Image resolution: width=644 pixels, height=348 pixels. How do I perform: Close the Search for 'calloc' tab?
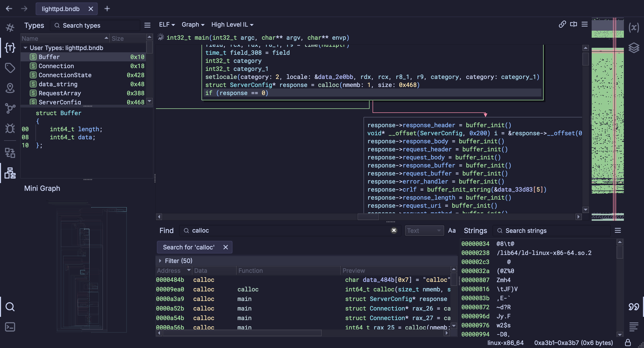click(x=226, y=247)
